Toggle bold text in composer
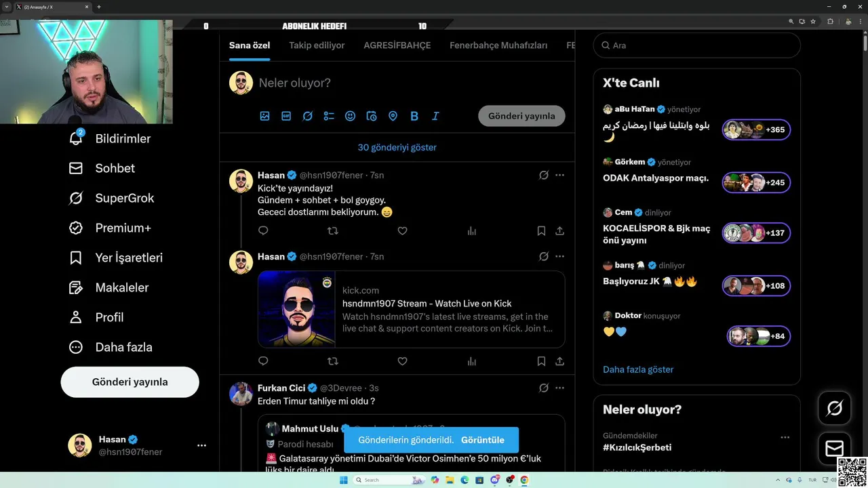This screenshot has height=488, width=868. coord(414,116)
